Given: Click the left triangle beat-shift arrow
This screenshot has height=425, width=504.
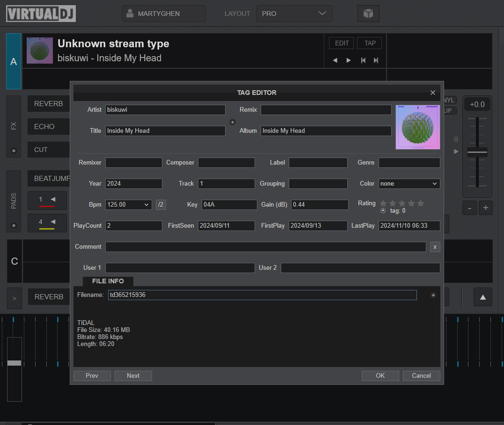Looking at the screenshot, I should (335, 60).
